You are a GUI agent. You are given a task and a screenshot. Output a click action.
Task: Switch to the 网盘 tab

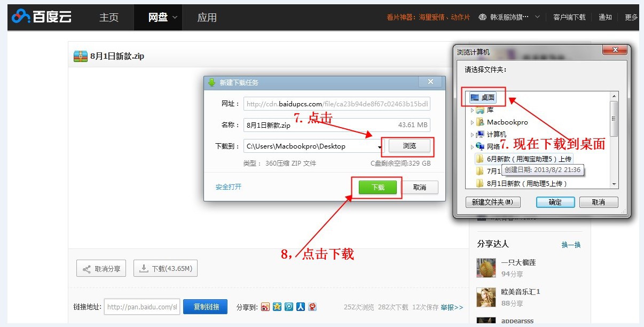click(158, 17)
